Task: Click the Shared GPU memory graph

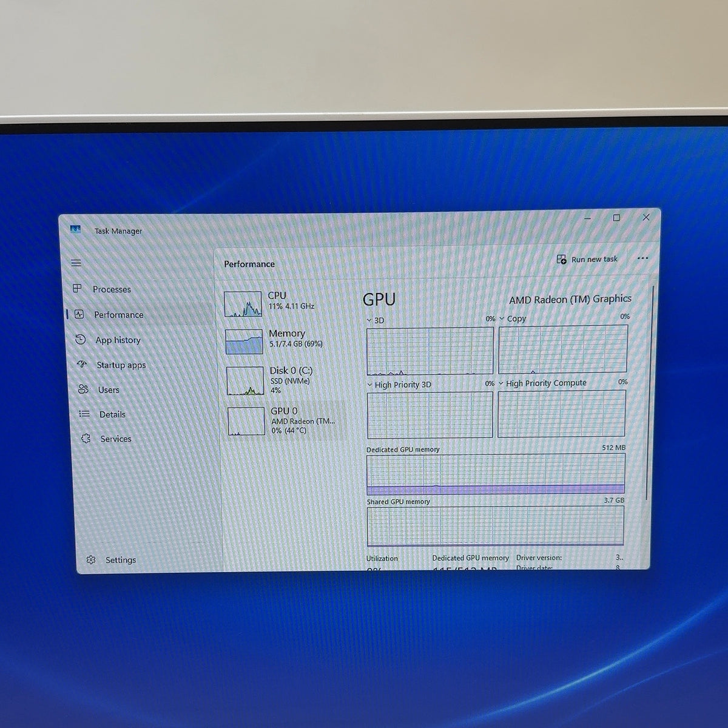Action: pos(495,526)
